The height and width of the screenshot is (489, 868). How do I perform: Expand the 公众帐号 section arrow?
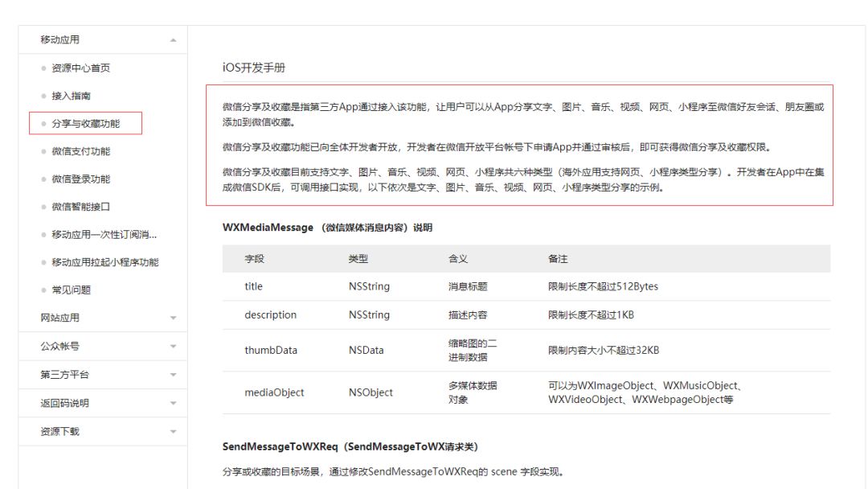click(174, 346)
